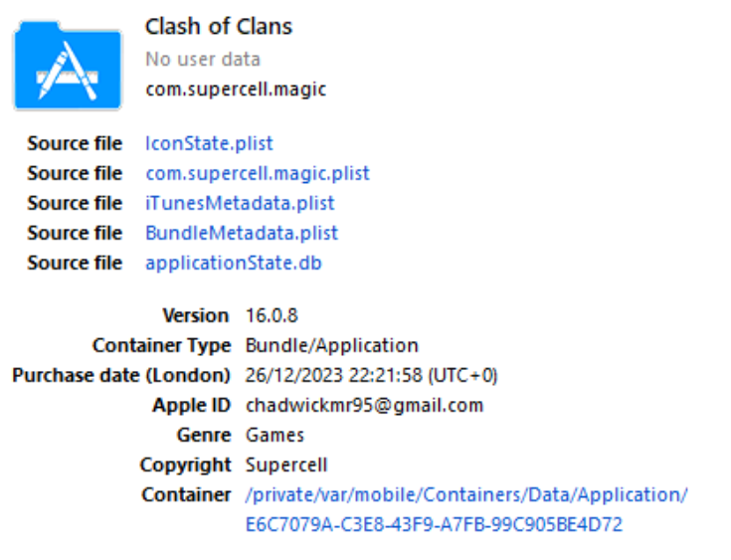This screenshot has width=731, height=560.
Task: Select the chadwickmr95@gmail.com Apple ID
Action: click(364, 405)
